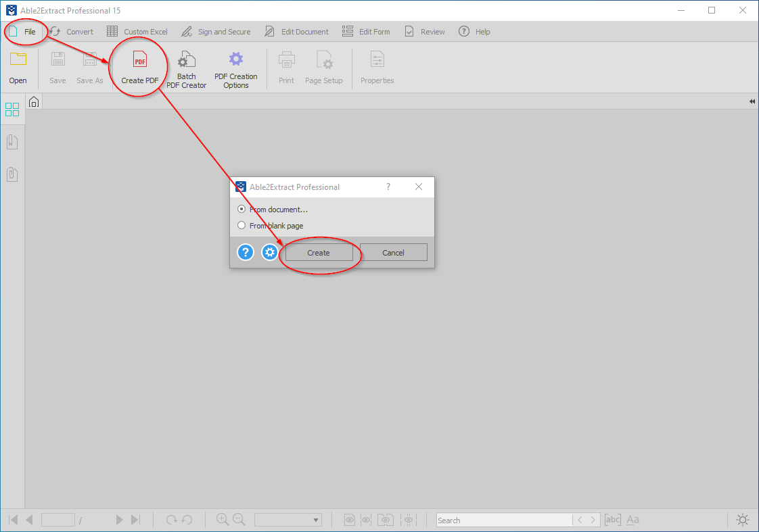Click the Create button

click(x=319, y=252)
